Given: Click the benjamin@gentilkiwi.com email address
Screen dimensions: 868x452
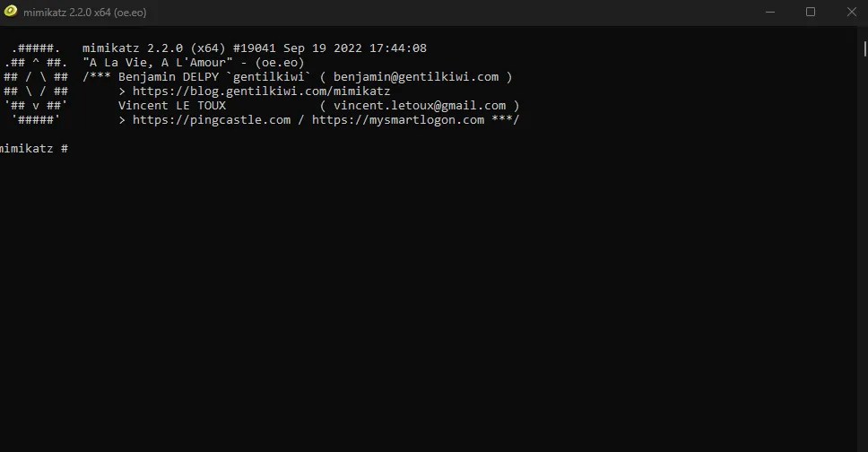Looking at the screenshot, I should click(416, 77).
